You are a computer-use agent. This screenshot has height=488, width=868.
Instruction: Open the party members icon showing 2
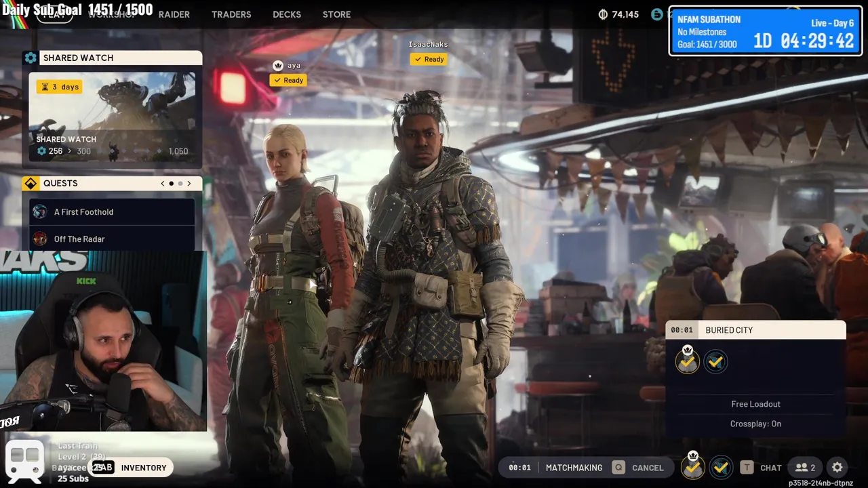pos(806,467)
